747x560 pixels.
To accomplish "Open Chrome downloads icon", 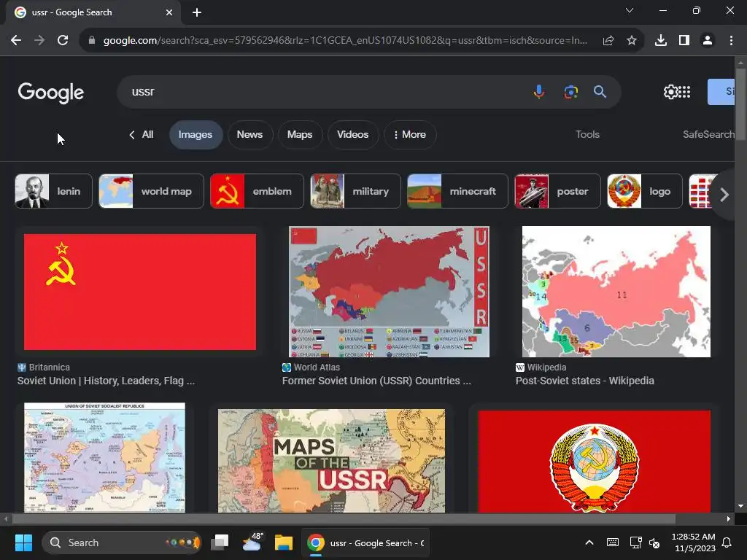I will [x=661, y=41].
